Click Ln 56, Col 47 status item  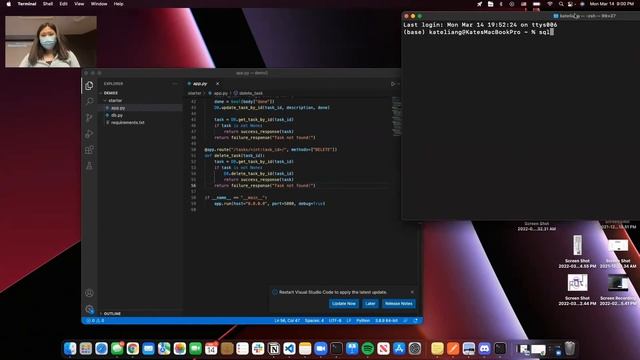(x=287, y=321)
